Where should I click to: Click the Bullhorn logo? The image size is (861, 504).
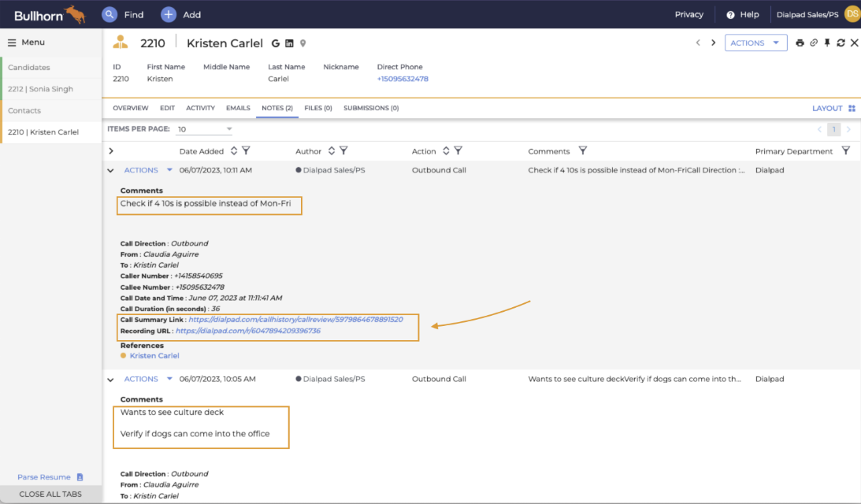(50, 15)
